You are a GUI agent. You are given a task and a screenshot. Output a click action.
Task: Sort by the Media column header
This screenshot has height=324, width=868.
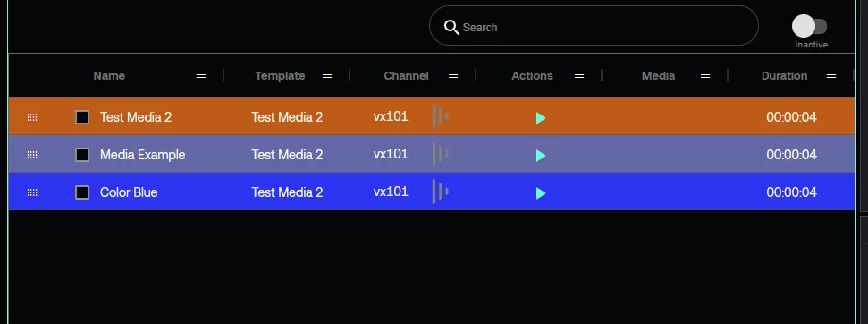click(x=658, y=76)
